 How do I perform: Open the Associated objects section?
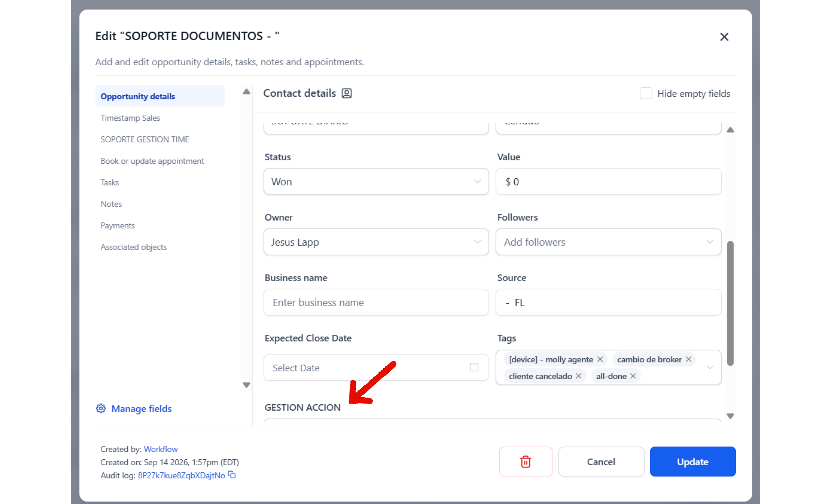click(x=134, y=247)
